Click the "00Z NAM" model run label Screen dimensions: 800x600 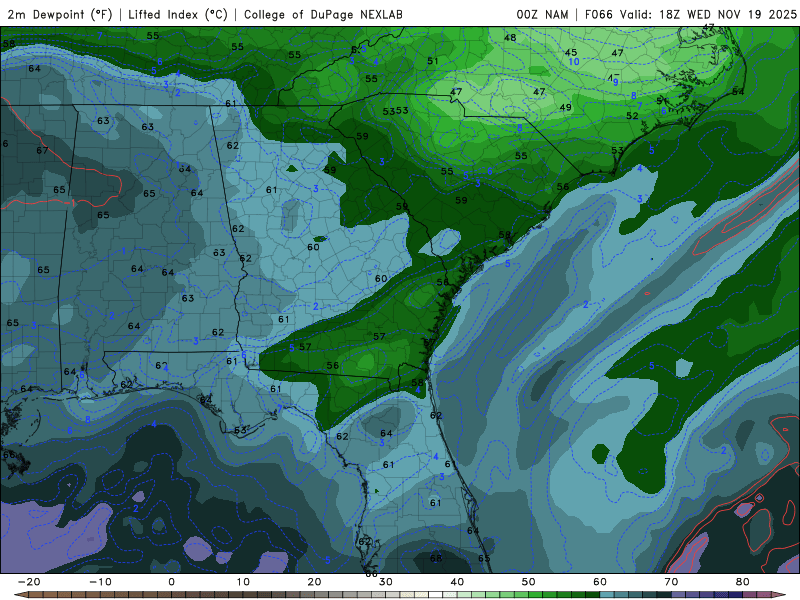tap(542, 14)
